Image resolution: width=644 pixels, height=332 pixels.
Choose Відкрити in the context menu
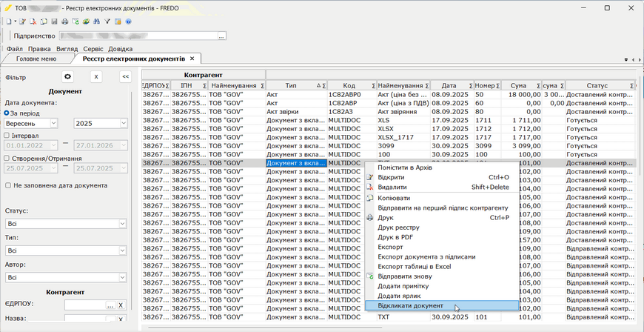tap(442, 177)
